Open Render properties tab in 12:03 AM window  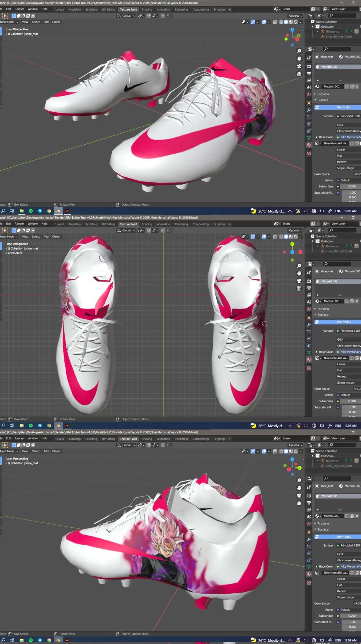click(309, 66)
